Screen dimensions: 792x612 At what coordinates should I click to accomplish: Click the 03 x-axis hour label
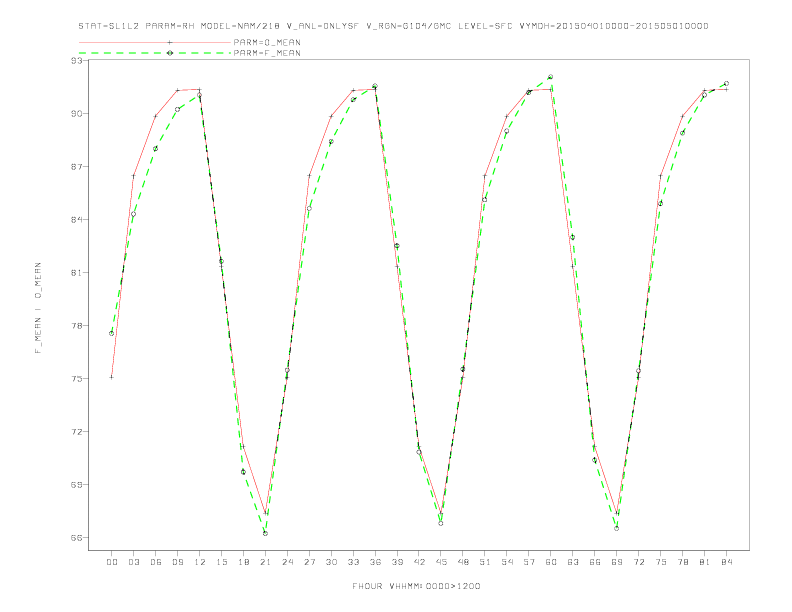pyautogui.click(x=134, y=562)
